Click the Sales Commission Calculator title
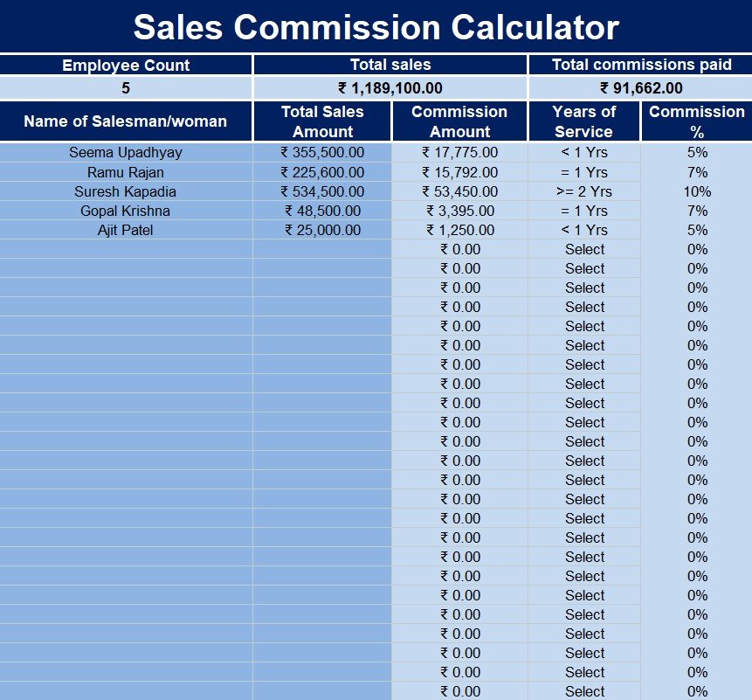Image resolution: width=752 pixels, height=700 pixels. [376, 27]
